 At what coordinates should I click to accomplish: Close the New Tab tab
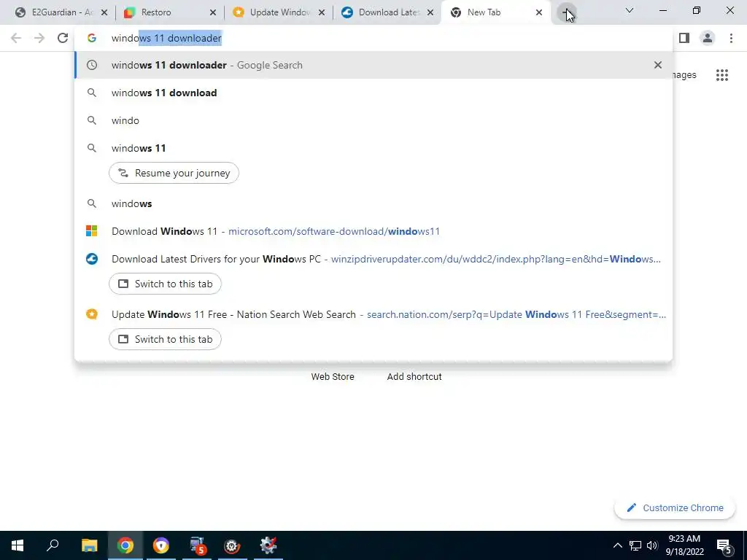coord(539,12)
